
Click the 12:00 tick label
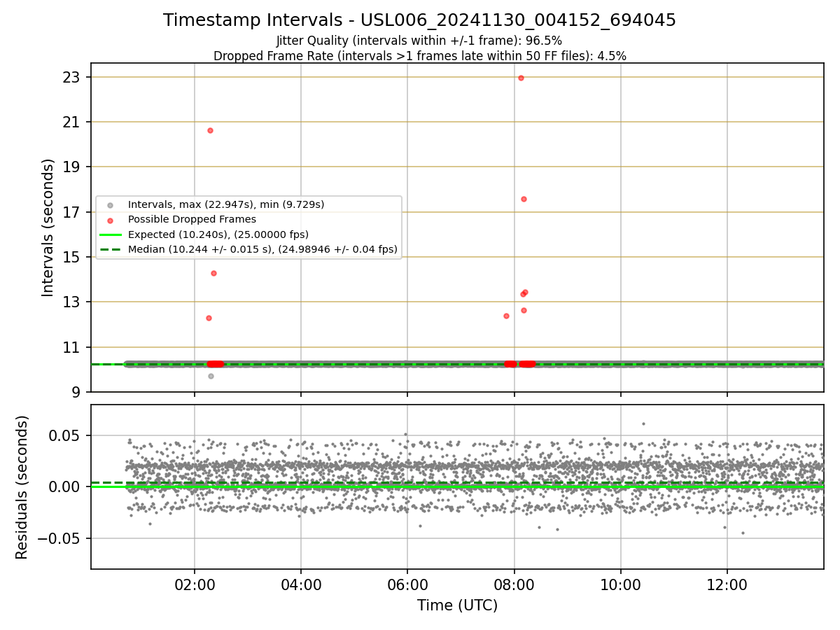727,584
